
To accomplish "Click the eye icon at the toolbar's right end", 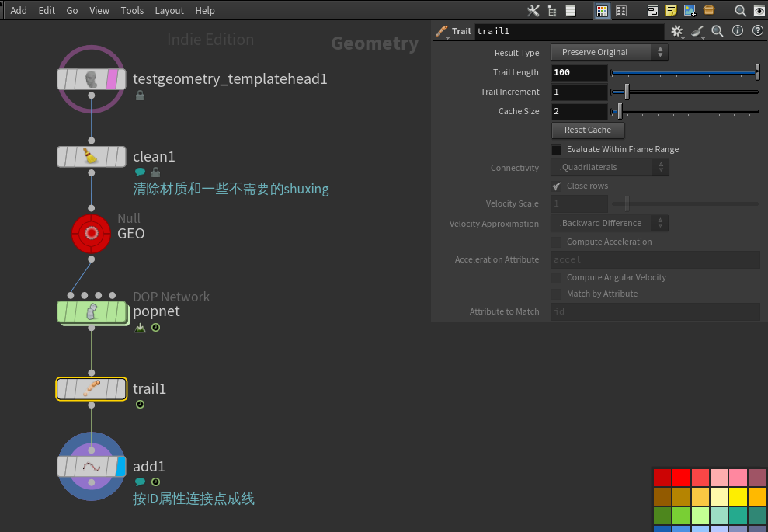I will click(759, 10).
